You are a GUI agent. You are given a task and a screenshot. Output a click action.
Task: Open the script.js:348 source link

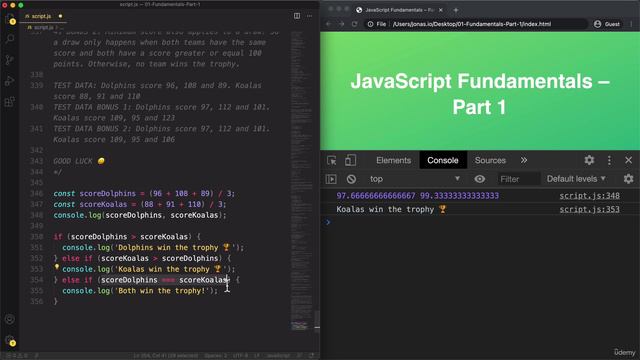coord(589,196)
